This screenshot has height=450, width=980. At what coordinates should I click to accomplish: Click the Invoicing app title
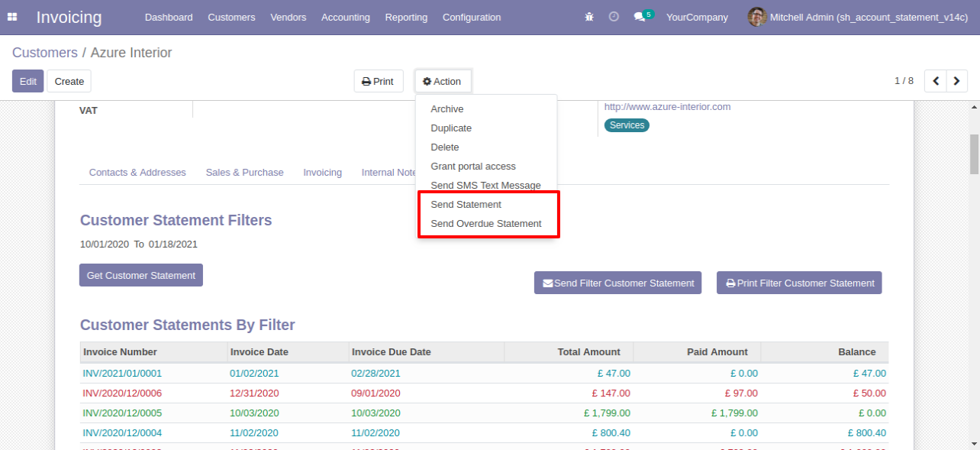pos(69,17)
